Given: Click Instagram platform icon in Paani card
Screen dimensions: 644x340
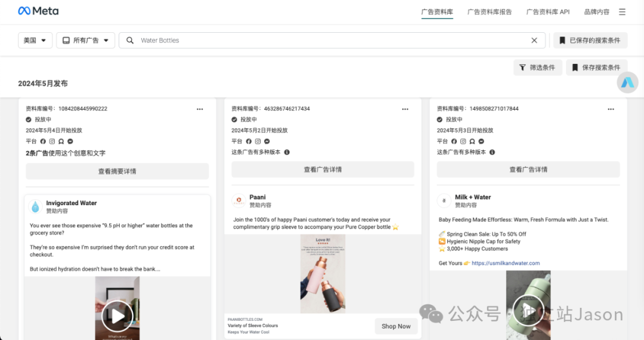Looking at the screenshot, I should click(258, 141).
